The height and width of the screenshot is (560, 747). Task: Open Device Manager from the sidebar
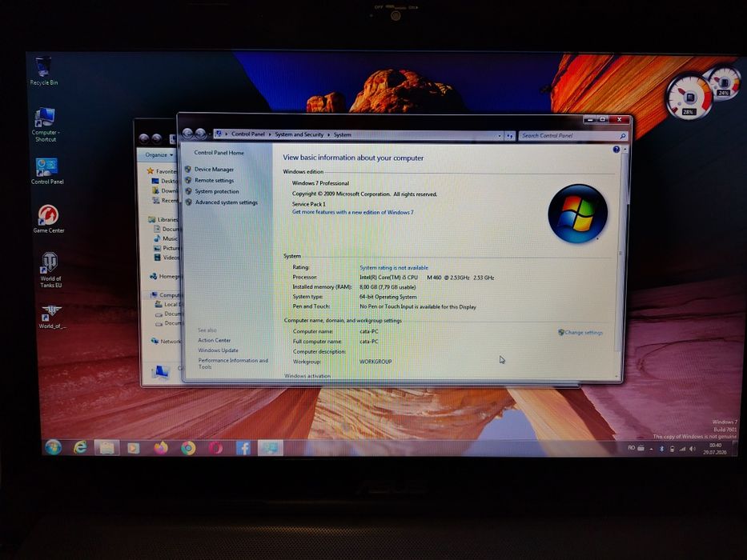point(214,170)
